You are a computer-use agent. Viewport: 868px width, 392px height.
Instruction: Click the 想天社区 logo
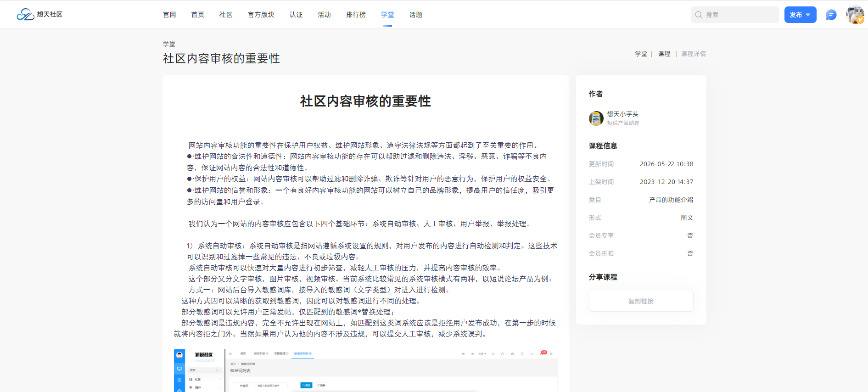[x=39, y=15]
